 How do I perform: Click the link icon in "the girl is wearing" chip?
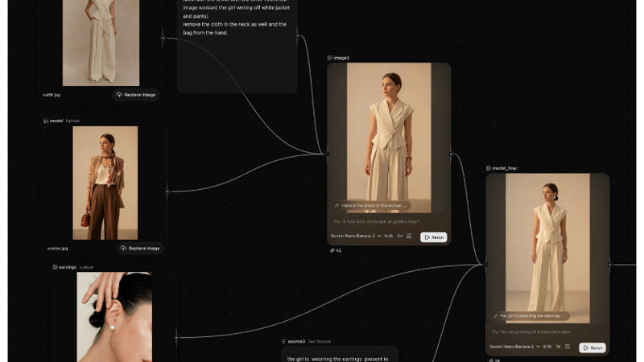pyautogui.click(x=495, y=316)
